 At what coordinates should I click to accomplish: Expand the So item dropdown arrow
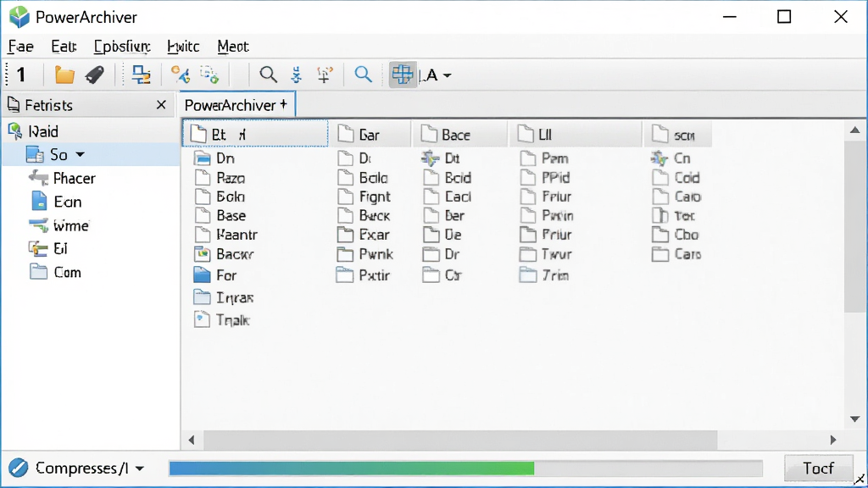81,155
